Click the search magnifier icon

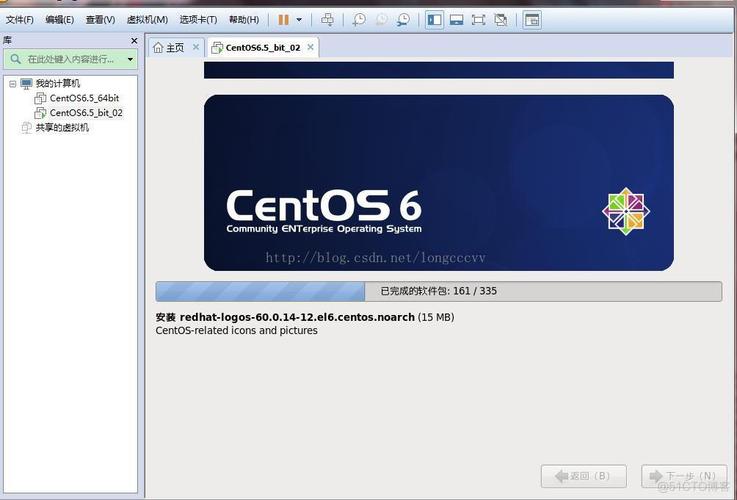tap(15, 59)
